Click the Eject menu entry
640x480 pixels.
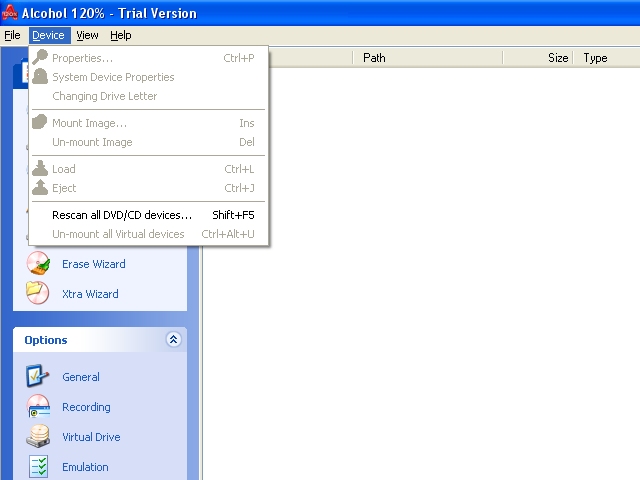coord(149,188)
